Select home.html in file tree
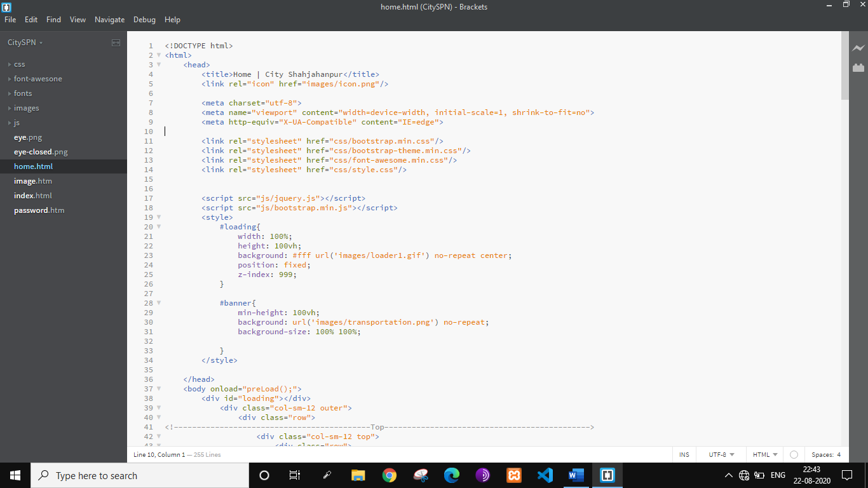 [x=64, y=166]
